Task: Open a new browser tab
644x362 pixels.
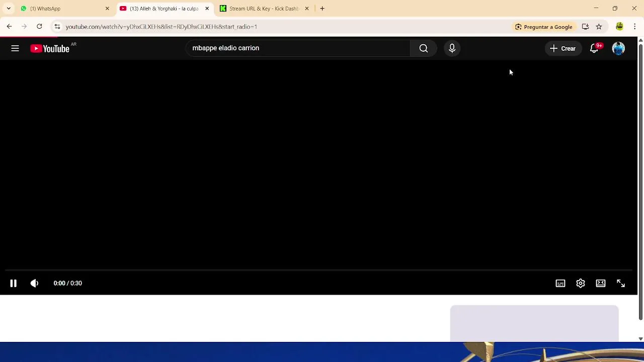Action: point(323,9)
